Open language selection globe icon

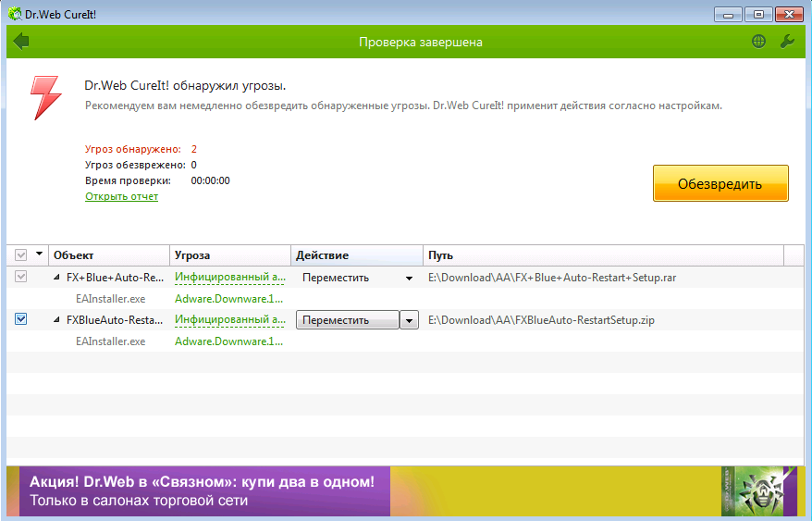point(758,42)
